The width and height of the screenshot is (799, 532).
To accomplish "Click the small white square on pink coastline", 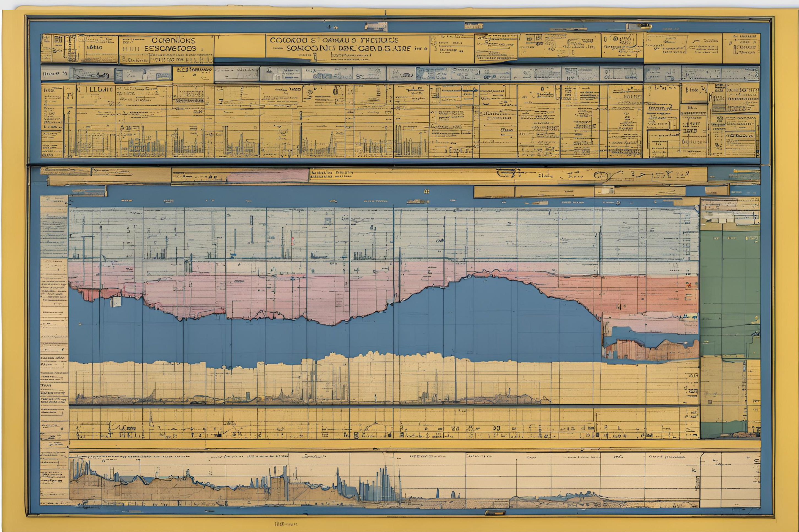I will pos(116,302).
